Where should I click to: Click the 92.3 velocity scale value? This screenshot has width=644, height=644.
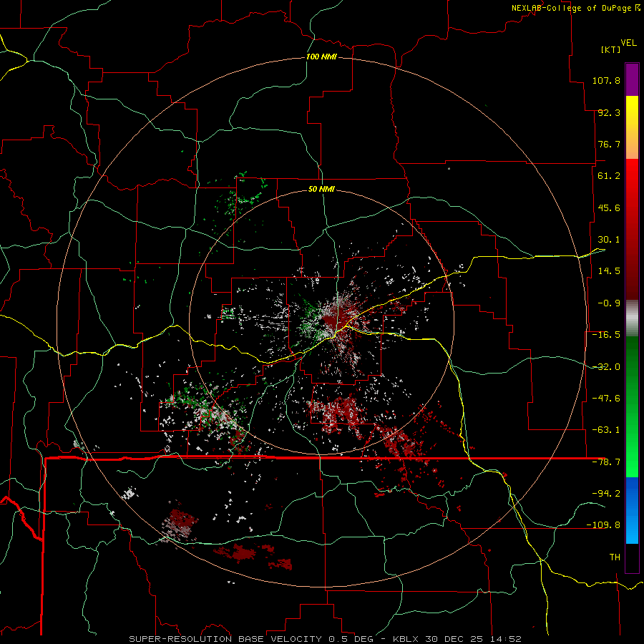609,112
